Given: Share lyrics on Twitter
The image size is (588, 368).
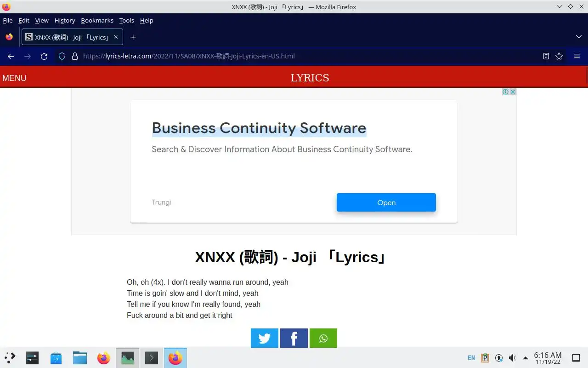Looking at the screenshot, I should click(265, 339).
